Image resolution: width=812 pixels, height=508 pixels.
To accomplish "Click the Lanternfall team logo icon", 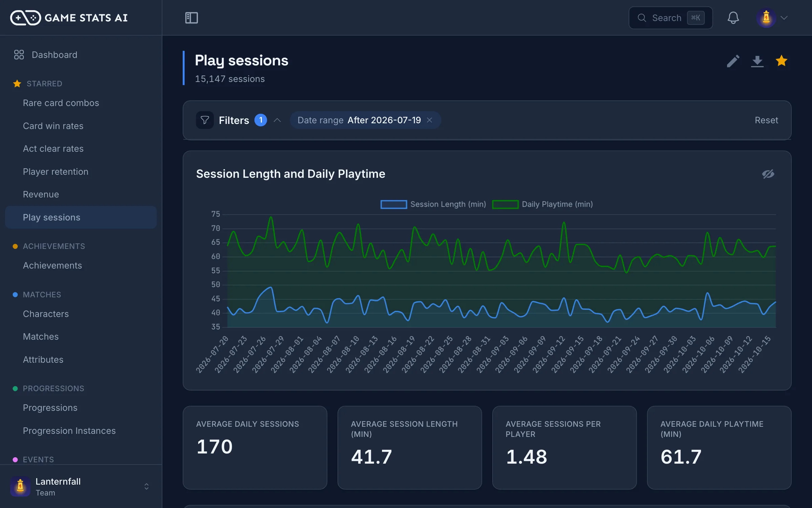I will (x=20, y=486).
